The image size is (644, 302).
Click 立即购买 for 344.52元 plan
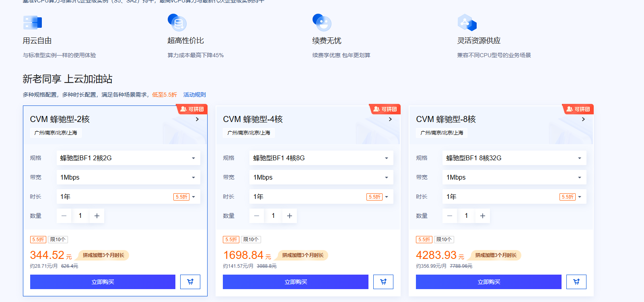pos(103,282)
